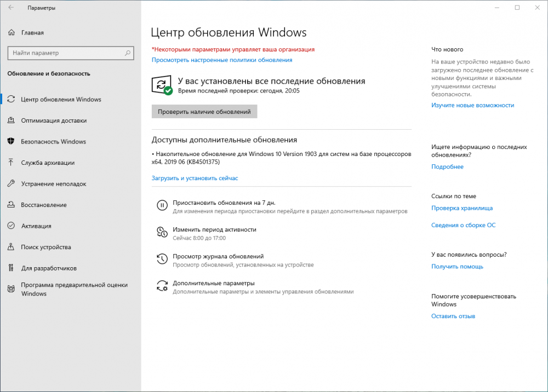Open Дополнительные параметры option

(x=214, y=284)
